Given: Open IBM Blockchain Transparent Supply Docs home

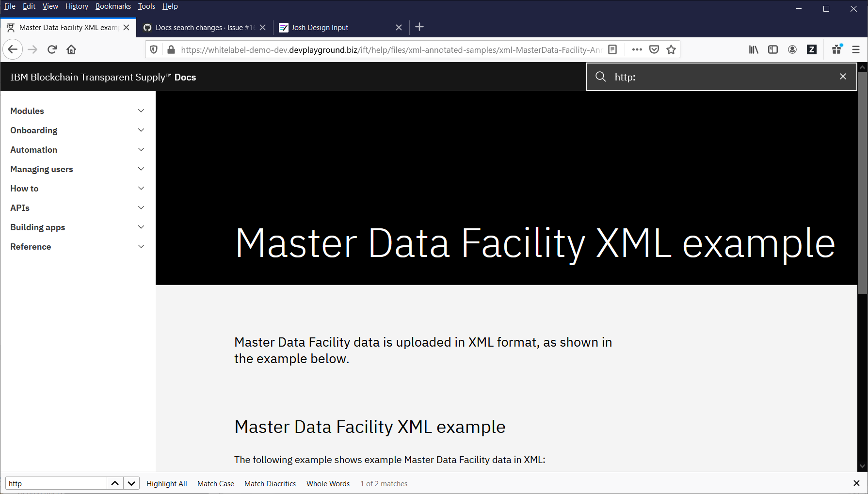Looking at the screenshot, I should 103,77.
